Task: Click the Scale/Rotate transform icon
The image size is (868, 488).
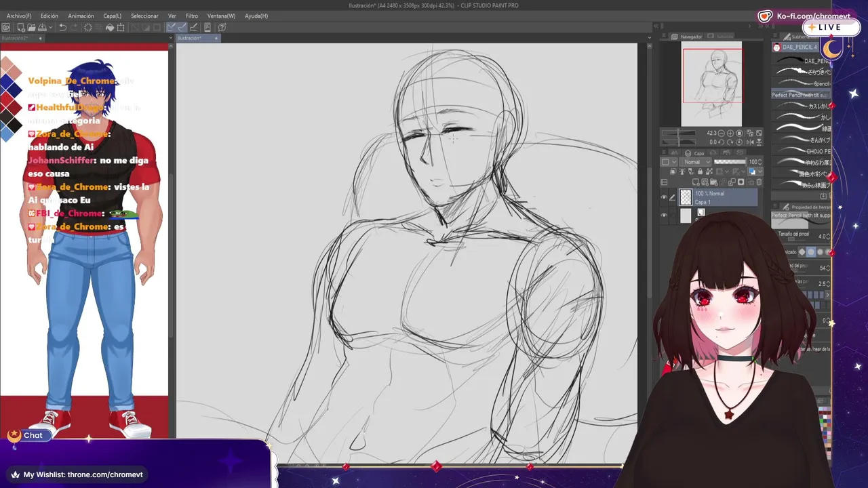Action: pos(121,28)
